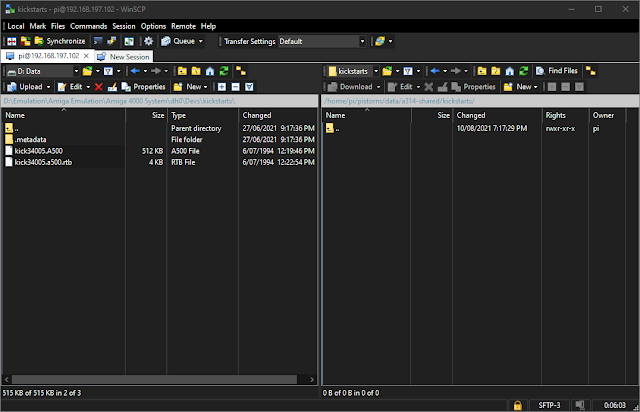Refresh the remote panel

(x=524, y=71)
